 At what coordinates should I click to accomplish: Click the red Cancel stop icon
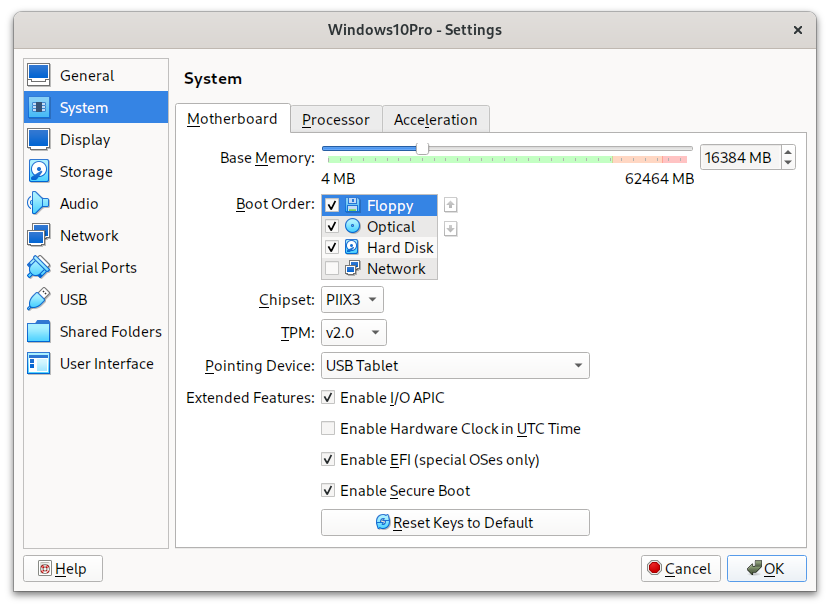(654, 568)
